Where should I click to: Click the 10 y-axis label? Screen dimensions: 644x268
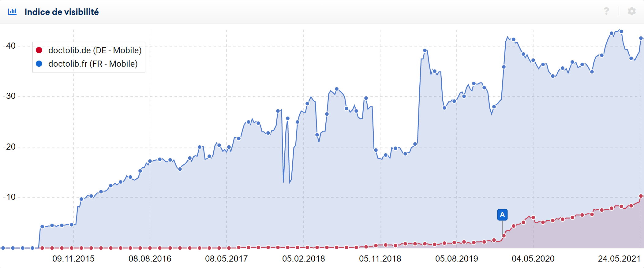tap(11, 197)
